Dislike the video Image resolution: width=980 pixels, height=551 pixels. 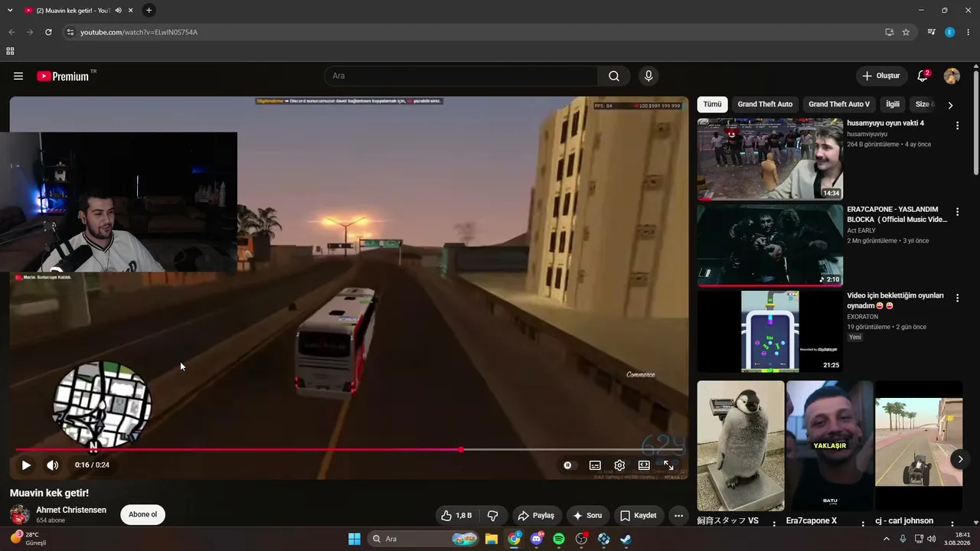click(492, 515)
